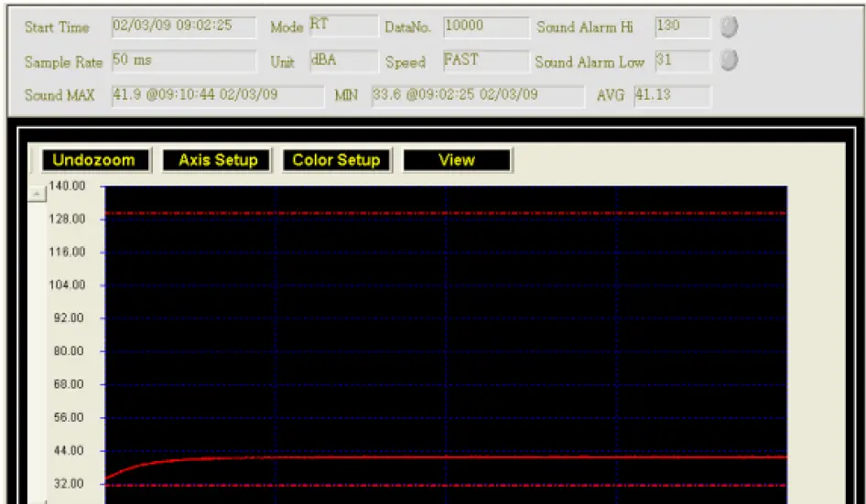Image resolution: width=866 pixels, height=504 pixels.
Task: Click the 92.00 axis label
Action: coord(69,318)
